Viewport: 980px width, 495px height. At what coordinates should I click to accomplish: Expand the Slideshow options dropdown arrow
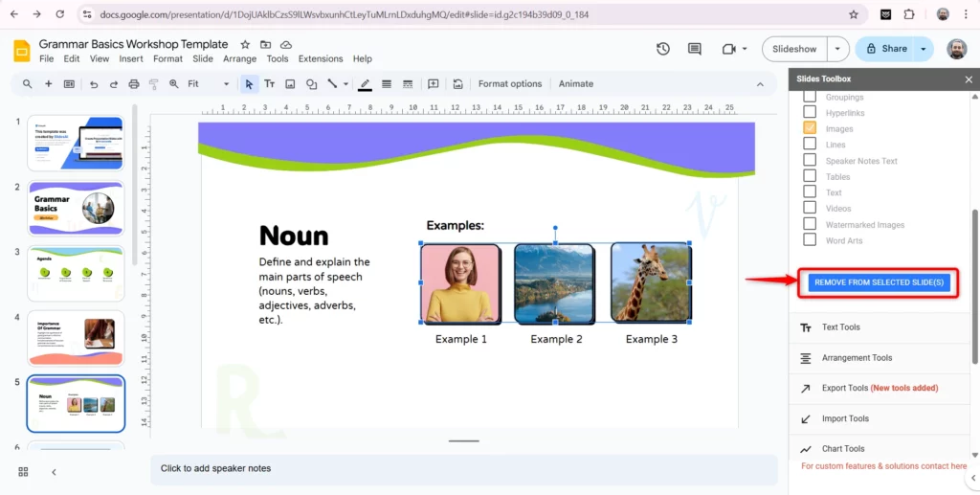click(x=837, y=49)
